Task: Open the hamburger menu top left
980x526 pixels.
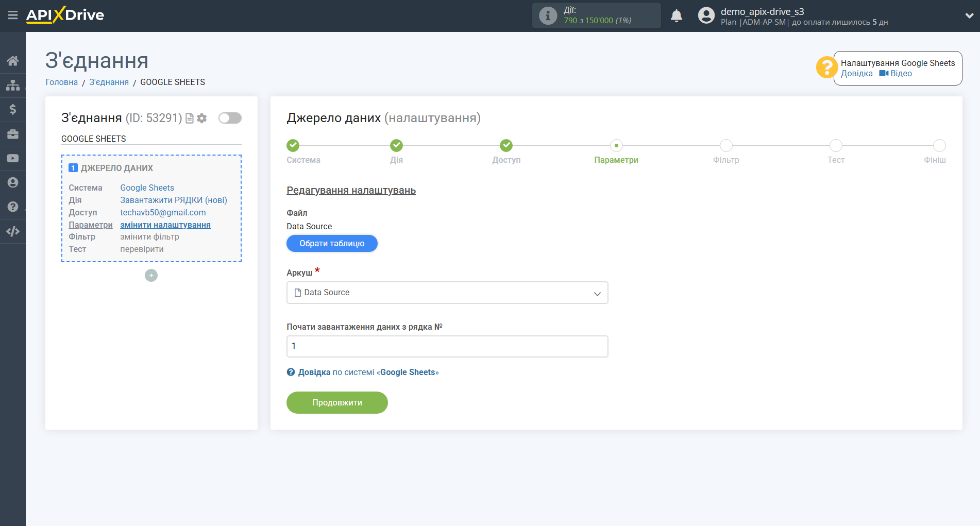Action: pos(13,15)
